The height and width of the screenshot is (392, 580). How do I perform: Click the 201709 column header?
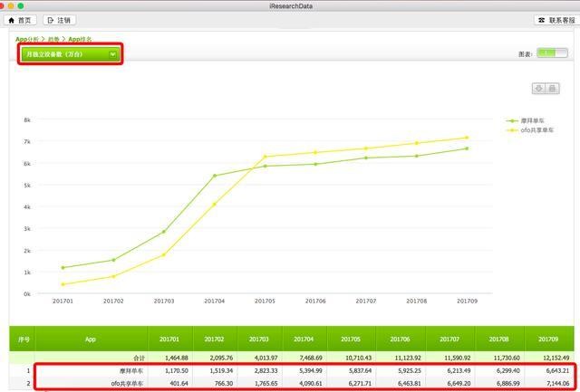(548, 339)
